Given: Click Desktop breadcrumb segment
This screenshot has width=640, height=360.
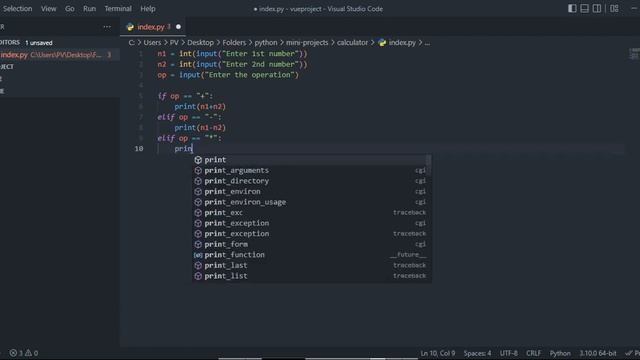Looking at the screenshot, I should pyautogui.click(x=200, y=42).
